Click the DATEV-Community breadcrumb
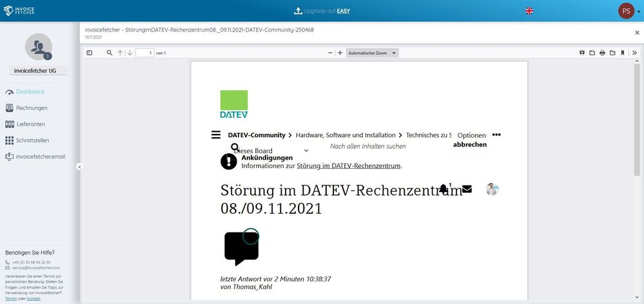Viewport: 644px width, 304px height. [257, 135]
